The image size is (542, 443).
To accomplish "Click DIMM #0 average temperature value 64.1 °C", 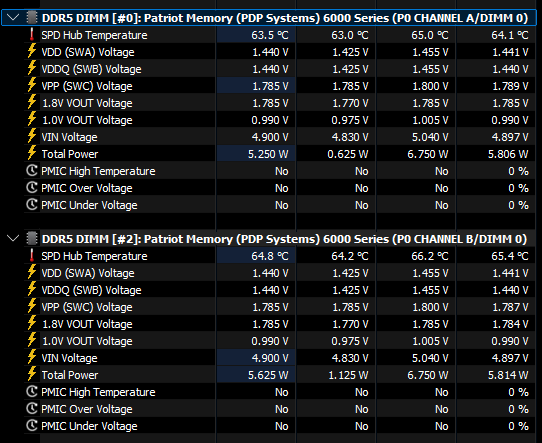I will (510, 35).
